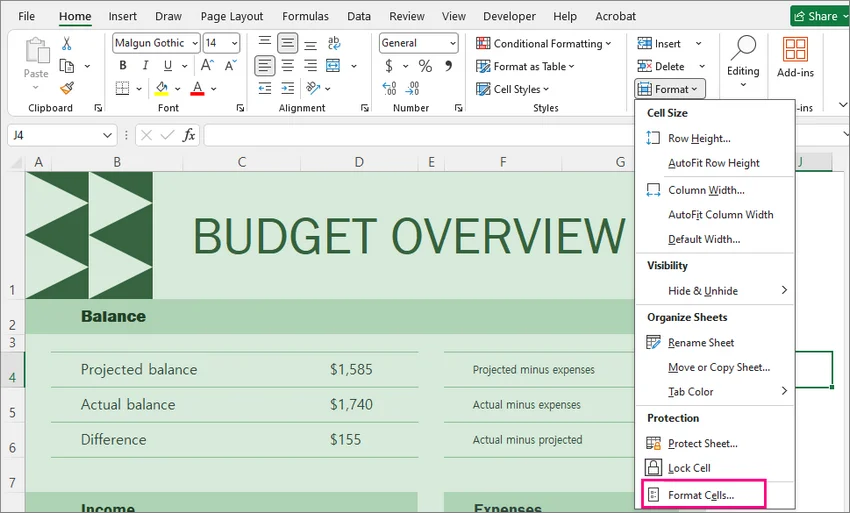Click Increase Decimal icon

coord(389,88)
